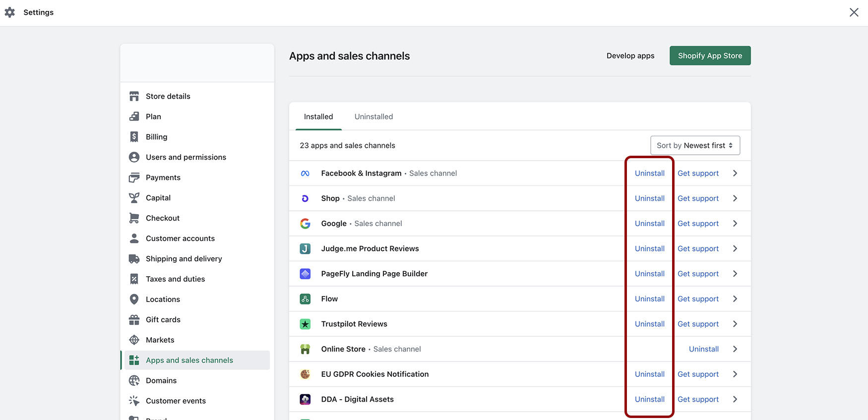The width and height of the screenshot is (868, 420).
Task: Uninstall the Online Store channel
Action: point(703,349)
